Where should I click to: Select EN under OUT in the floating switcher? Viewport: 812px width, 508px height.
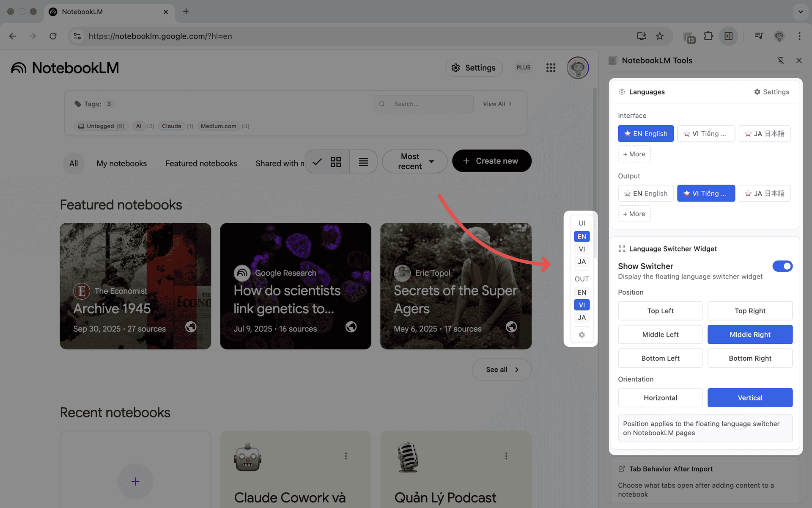point(582,292)
